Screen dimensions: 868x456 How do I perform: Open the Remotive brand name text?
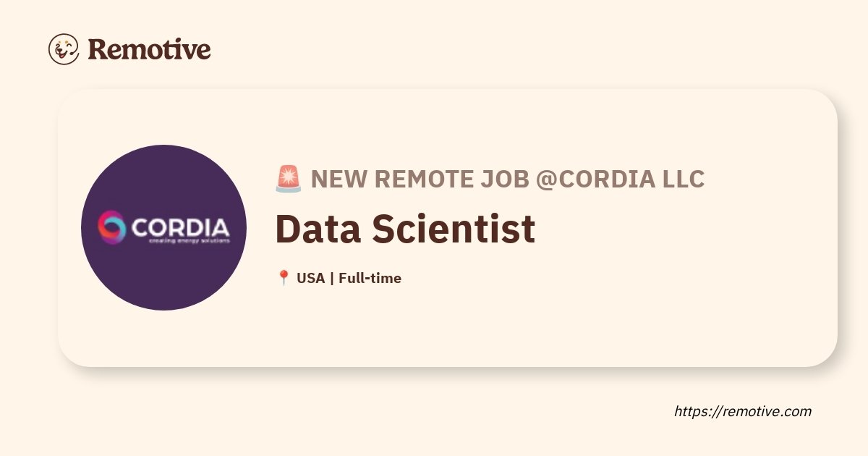tap(149, 49)
